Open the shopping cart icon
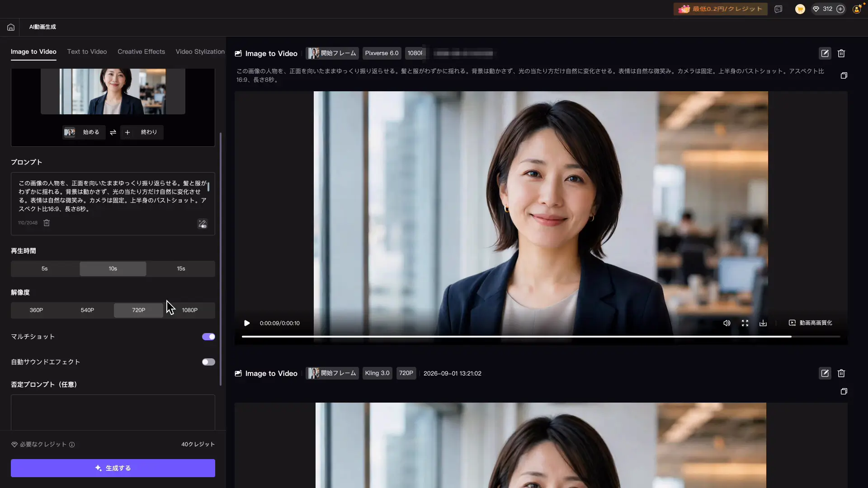868x488 pixels. (x=800, y=9)
